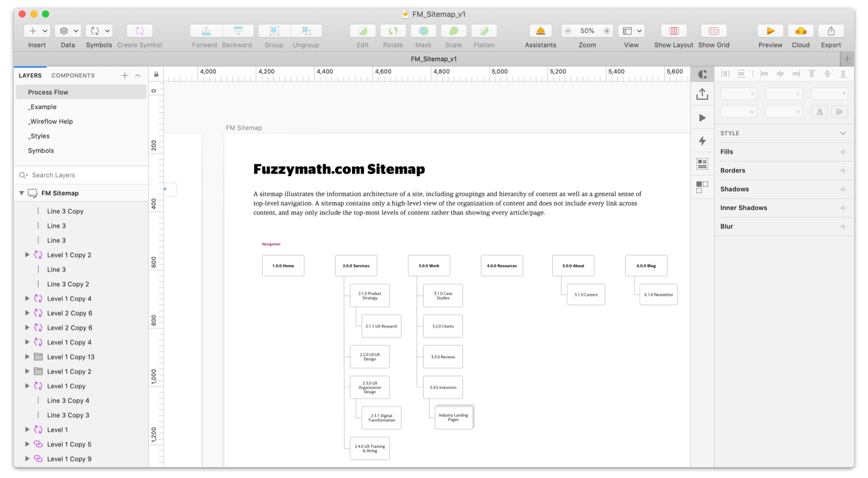Switch to the LAYERS tab
The height and width of the screenshot is (478, 868).
tap(30, 75)
